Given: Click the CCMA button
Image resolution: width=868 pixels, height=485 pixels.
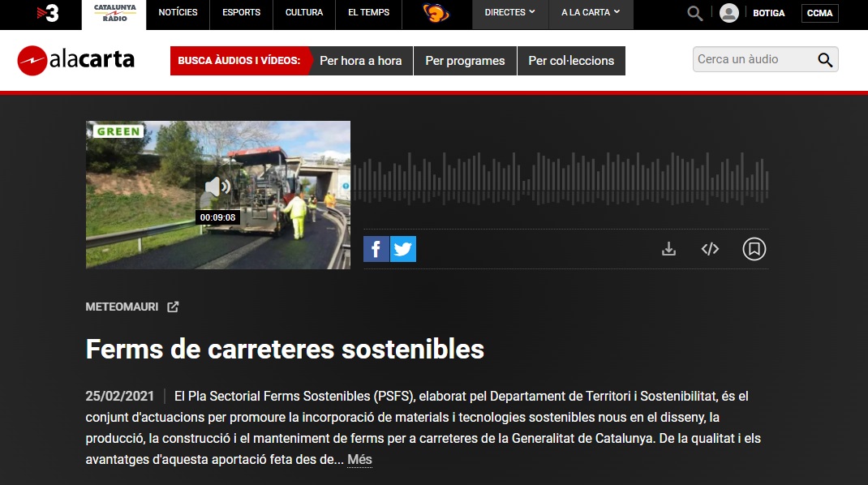Looking at the screenshot, I should (819, 13).
